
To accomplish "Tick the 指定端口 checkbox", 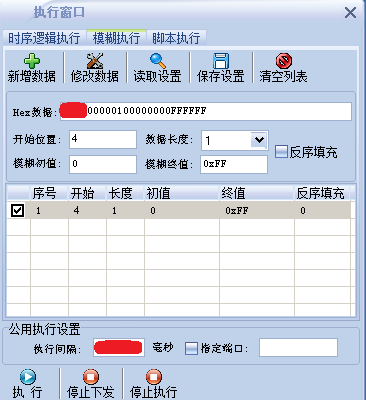I will click(191, 348).
